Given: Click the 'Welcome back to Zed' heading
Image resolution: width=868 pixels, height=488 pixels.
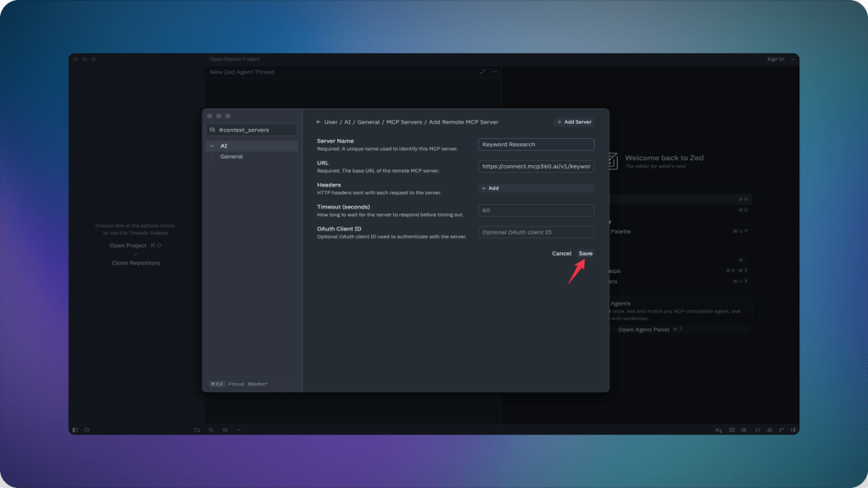Looking at the screenshot, I should (665, 158).
